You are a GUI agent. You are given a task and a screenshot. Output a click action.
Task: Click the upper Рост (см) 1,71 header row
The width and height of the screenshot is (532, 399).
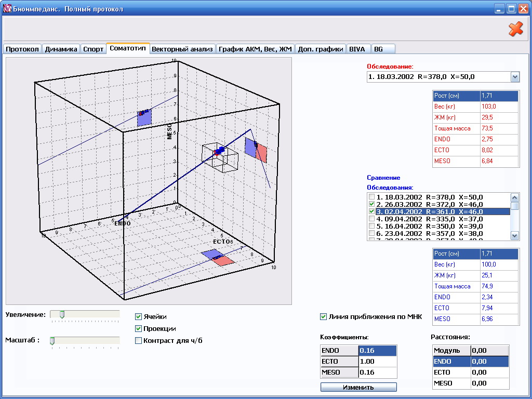(x=476, y=96)
